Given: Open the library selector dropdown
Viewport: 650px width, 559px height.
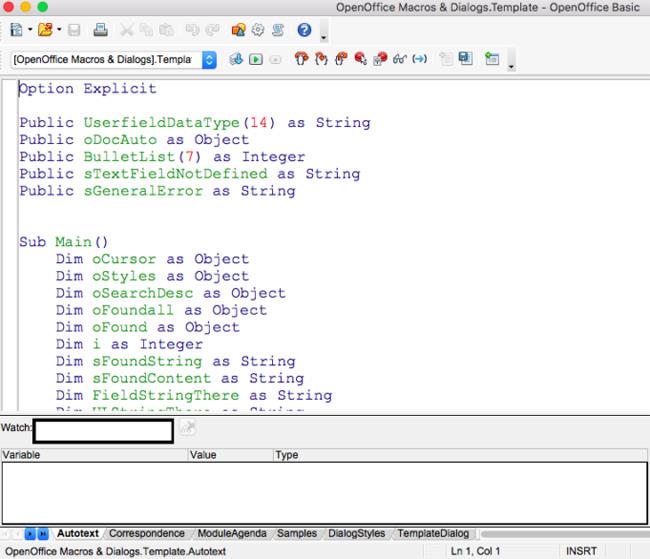Looking at the screenshot, I should (x=209, y=60).
